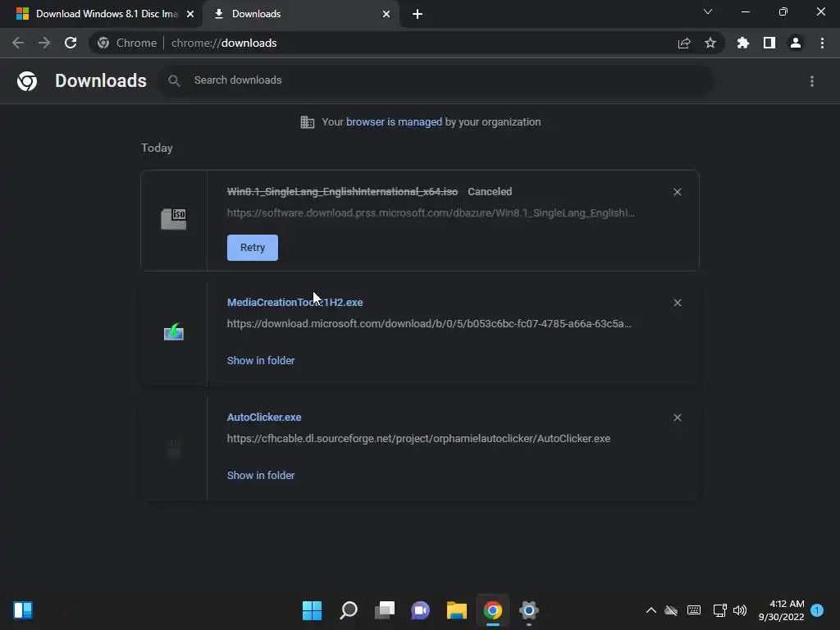Open the Chrome main three-dot menu

(x=822, y=43)
